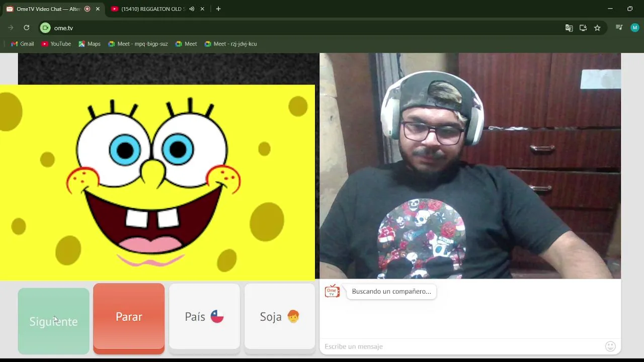The image size is (644, 362).
Task: Click the Siguiente button
Action: (53, 321)
